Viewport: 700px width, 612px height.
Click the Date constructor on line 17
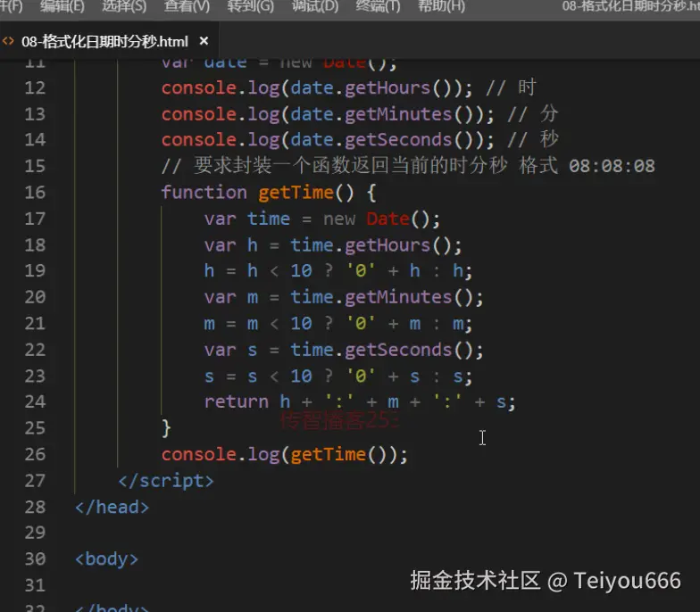coord(387,219)
